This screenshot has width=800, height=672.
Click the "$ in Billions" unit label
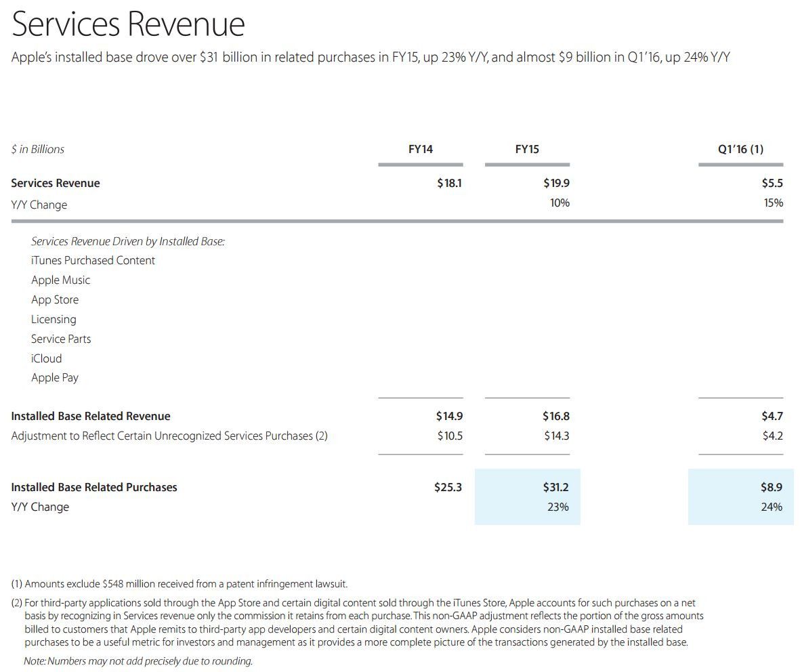point(38,149)
